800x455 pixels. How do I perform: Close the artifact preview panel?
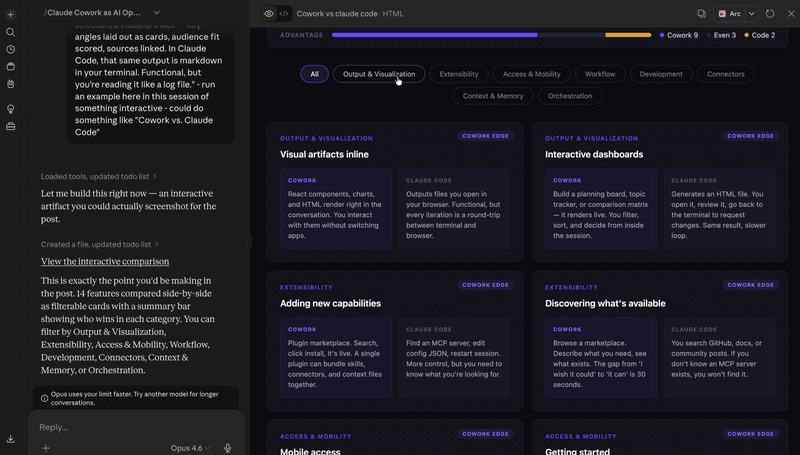pos(791,14)
